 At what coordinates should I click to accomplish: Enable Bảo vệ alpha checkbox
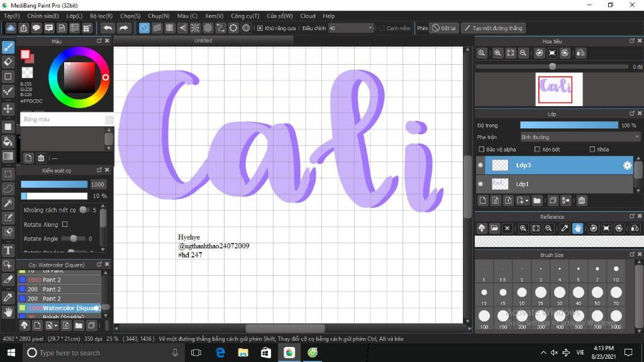[482, 150]
